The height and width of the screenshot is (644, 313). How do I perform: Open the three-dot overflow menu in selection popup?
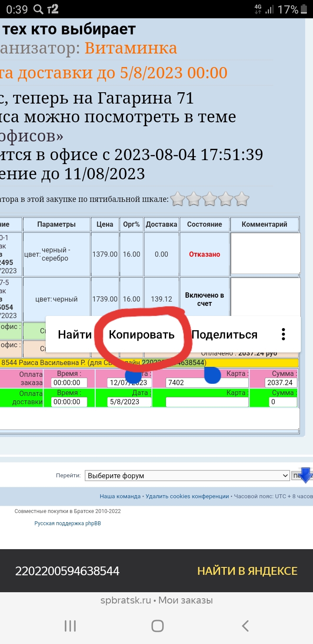pos(283,334)
